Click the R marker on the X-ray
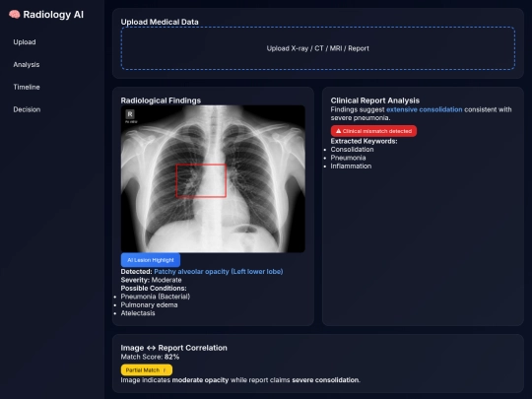532x399 pixels. coord(130,114)
